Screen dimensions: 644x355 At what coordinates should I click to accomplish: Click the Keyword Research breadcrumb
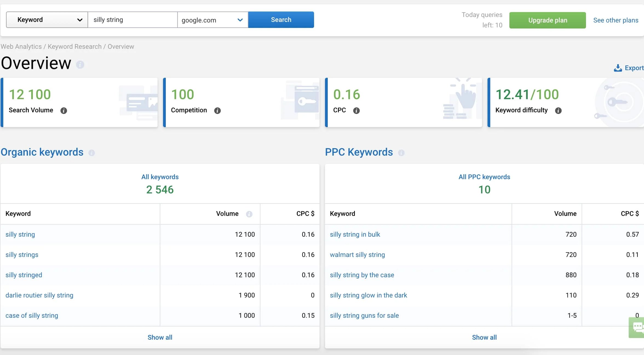pos(74,47)
